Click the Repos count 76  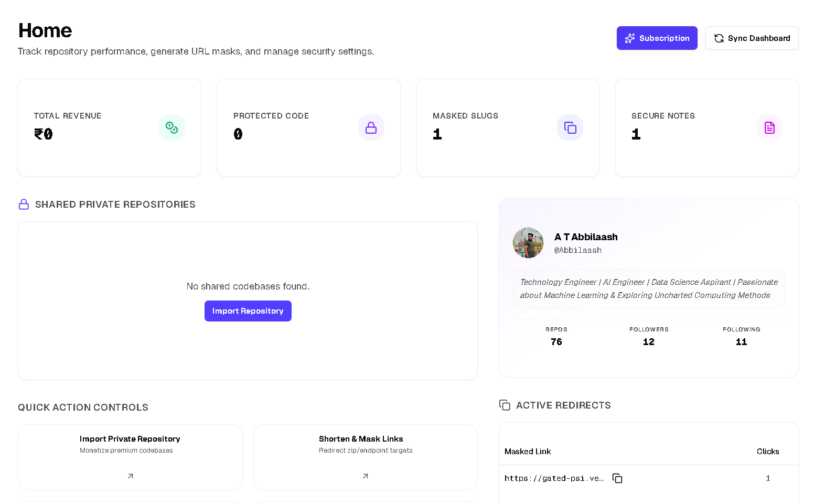tap(556, 342)
